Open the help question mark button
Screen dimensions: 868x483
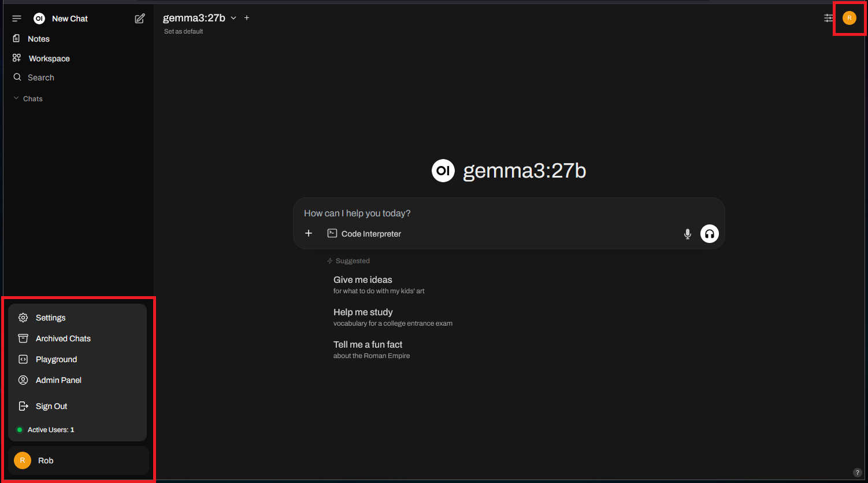point(857,473)
